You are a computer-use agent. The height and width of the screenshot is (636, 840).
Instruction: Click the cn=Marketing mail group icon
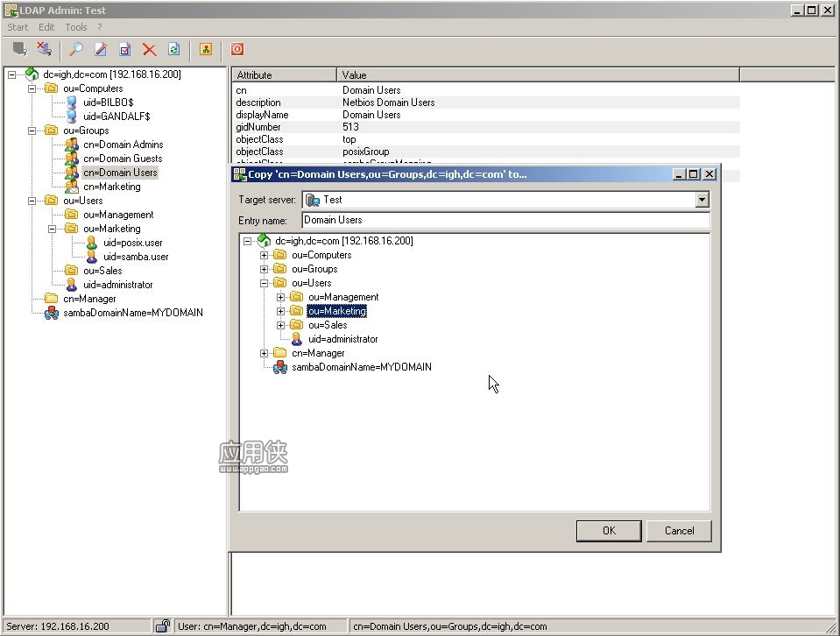[x=71, y=187]
